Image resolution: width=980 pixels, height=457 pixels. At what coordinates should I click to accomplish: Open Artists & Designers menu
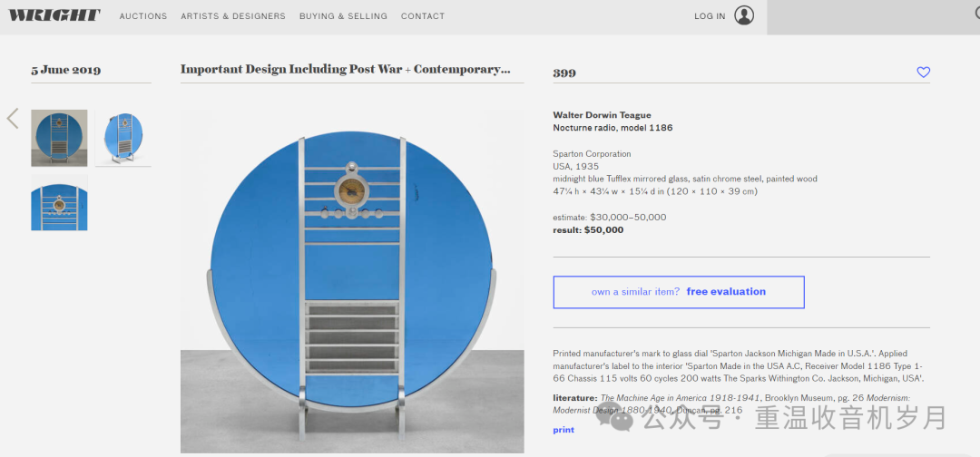233,16
